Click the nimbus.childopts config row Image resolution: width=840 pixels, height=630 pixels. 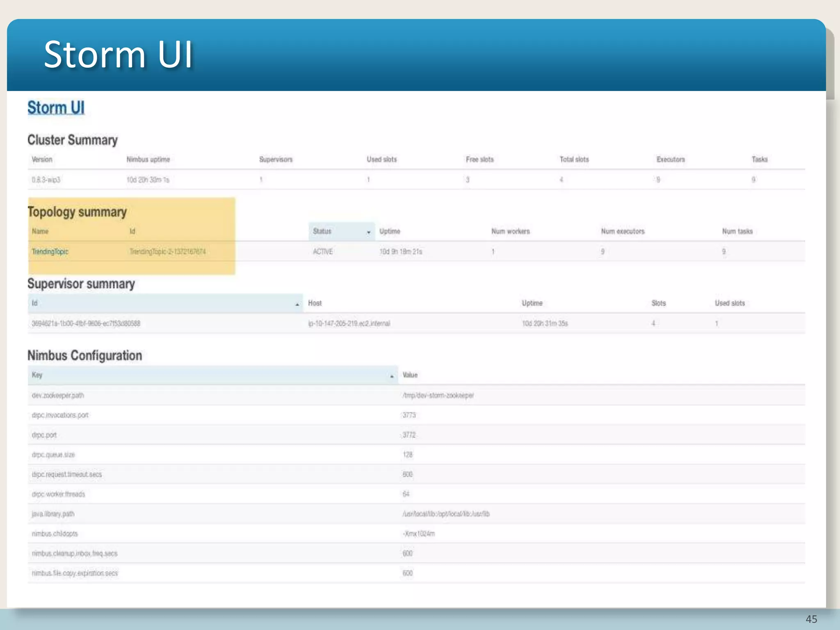coord(55,534)
